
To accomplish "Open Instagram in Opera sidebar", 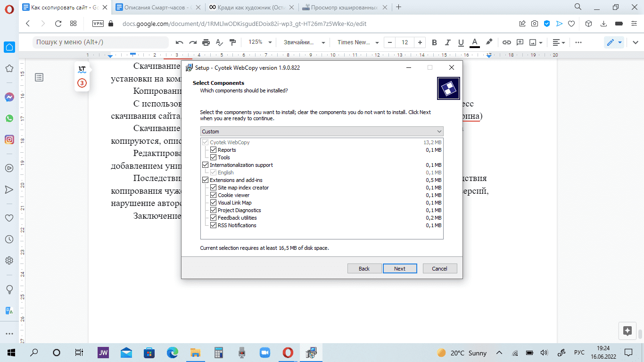I will tap(9, 140).
